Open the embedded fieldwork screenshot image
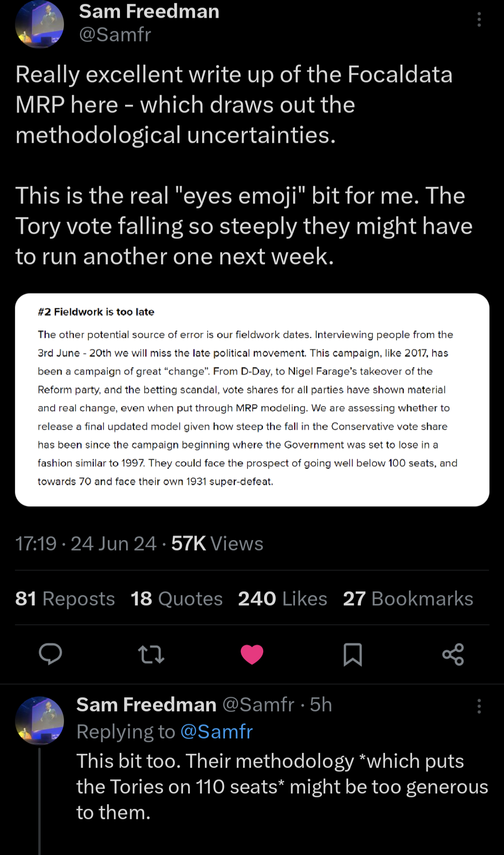This screenshot has height=855, width=504. tap(252, 400)
